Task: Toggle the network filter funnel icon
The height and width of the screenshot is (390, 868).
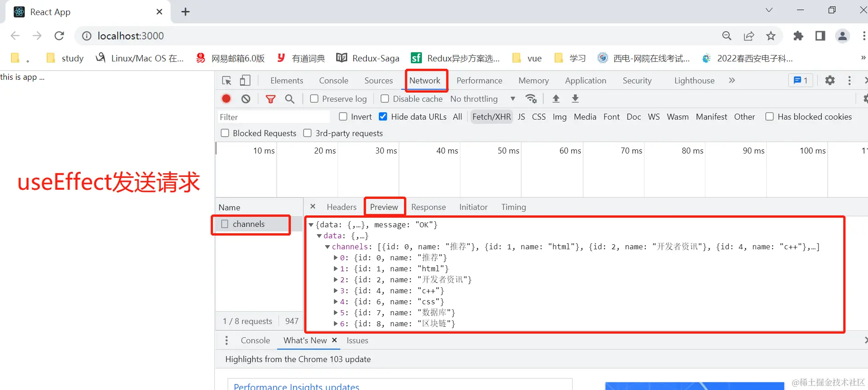Action: click(271, 99)
